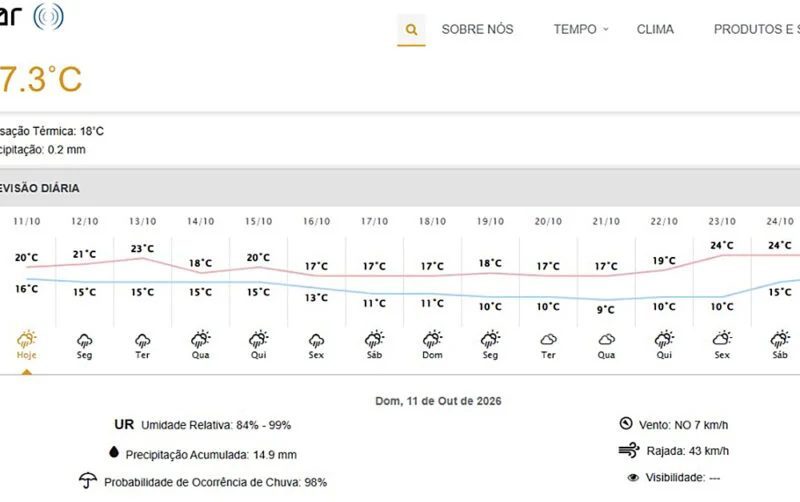Click the 13/10 date label
Screen dimensions: 800x502
click(142, 221)
